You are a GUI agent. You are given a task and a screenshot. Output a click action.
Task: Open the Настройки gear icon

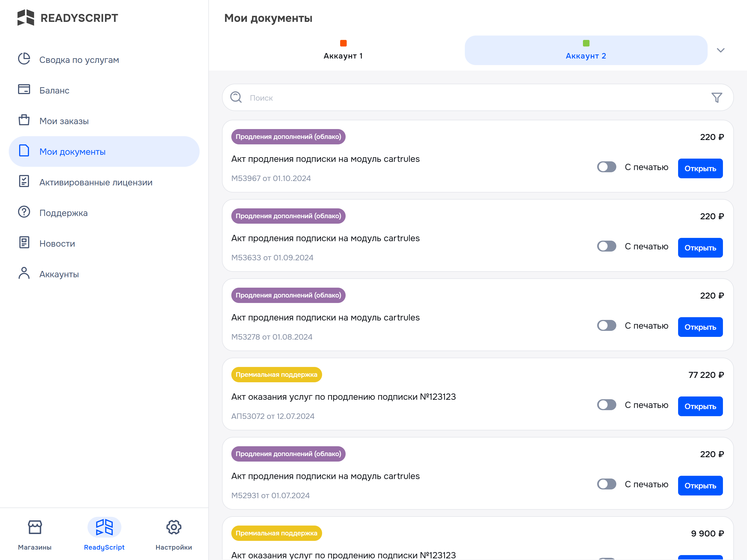click(x=174, y=527)
